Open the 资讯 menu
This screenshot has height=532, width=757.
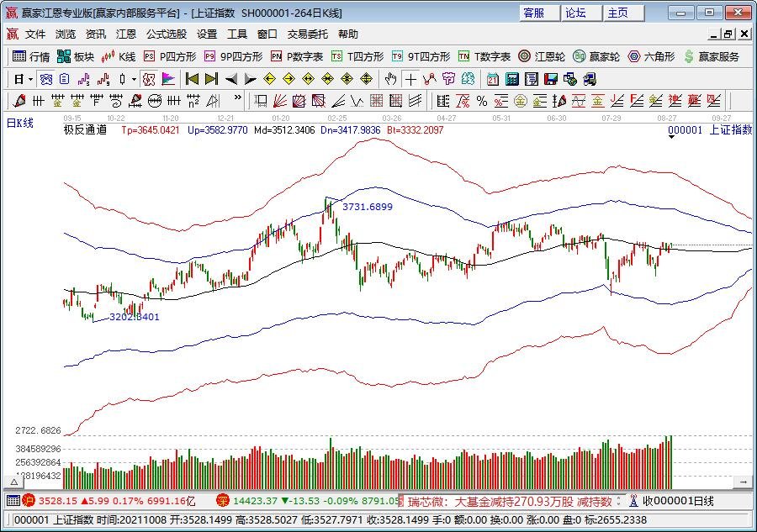96,34
